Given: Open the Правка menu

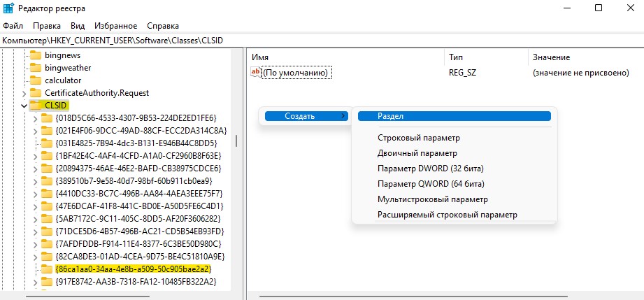Looking at the screenshot, I should click(47, 25).
